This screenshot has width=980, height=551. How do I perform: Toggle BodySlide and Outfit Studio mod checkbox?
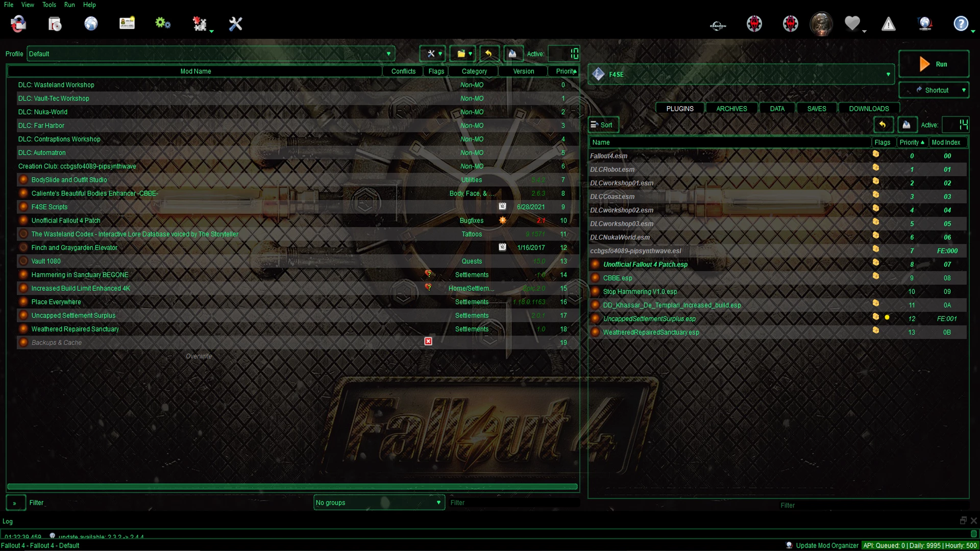23,180
